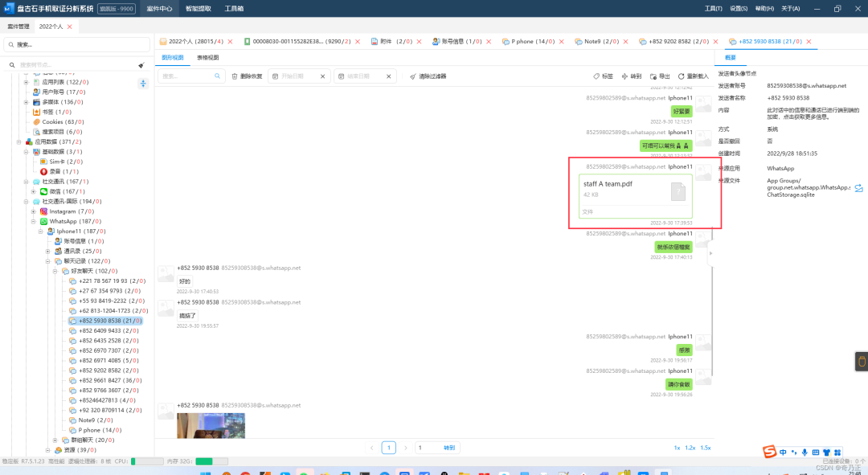Select page 1 button in pagination
The height and width of the screenshot is (475, 868).
point(389,448)
